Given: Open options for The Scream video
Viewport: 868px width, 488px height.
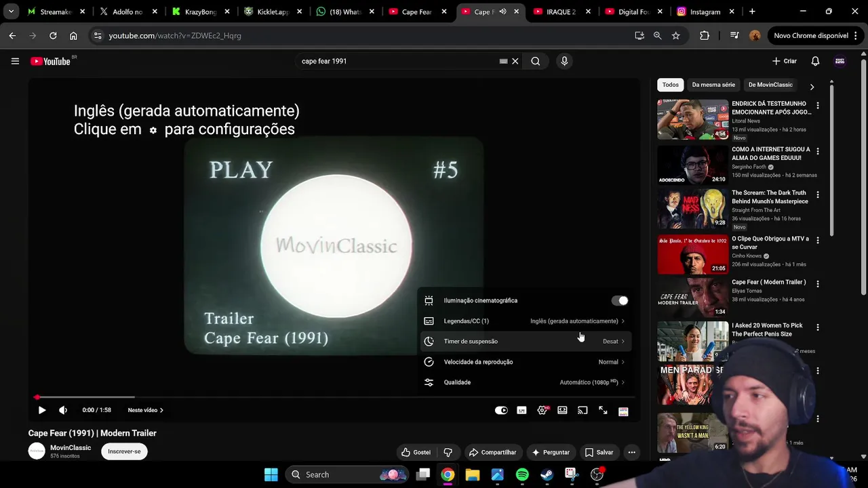Looking at the screenshot, I should (x=818, y=195).
